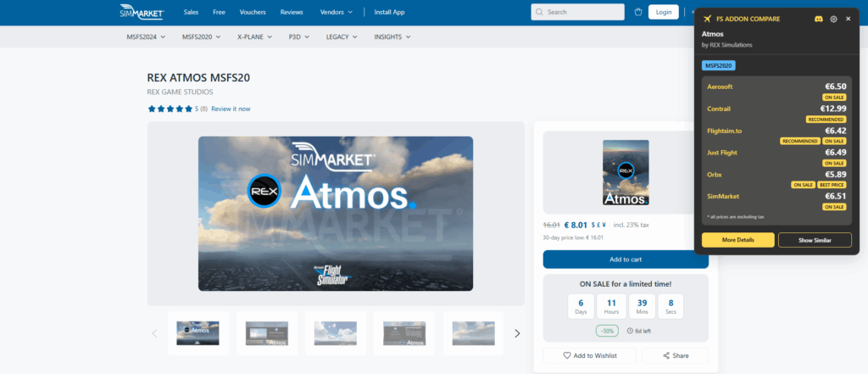Switch currency to dollar
The image size is (868, 374).
[593, 225]
